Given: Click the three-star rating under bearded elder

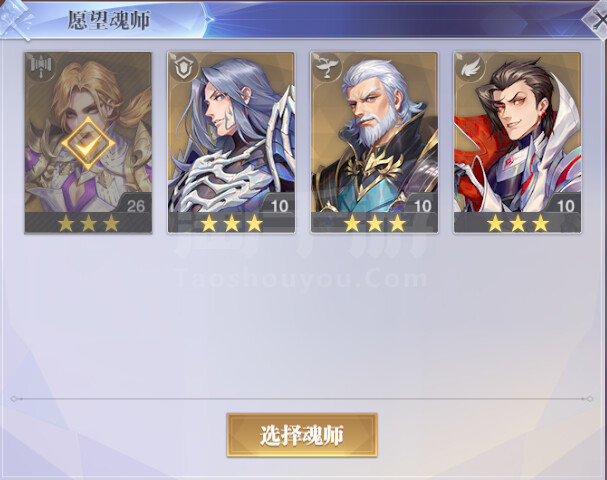Looking at the screenshot, I should click(x=375, y=223).
